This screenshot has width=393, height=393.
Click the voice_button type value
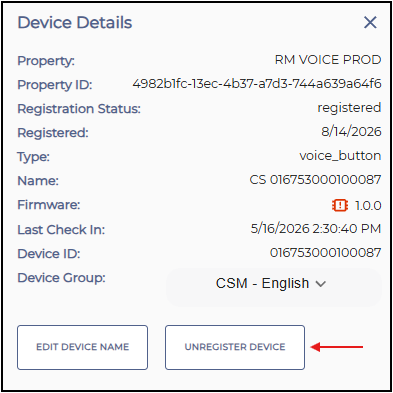pos(340,156)
